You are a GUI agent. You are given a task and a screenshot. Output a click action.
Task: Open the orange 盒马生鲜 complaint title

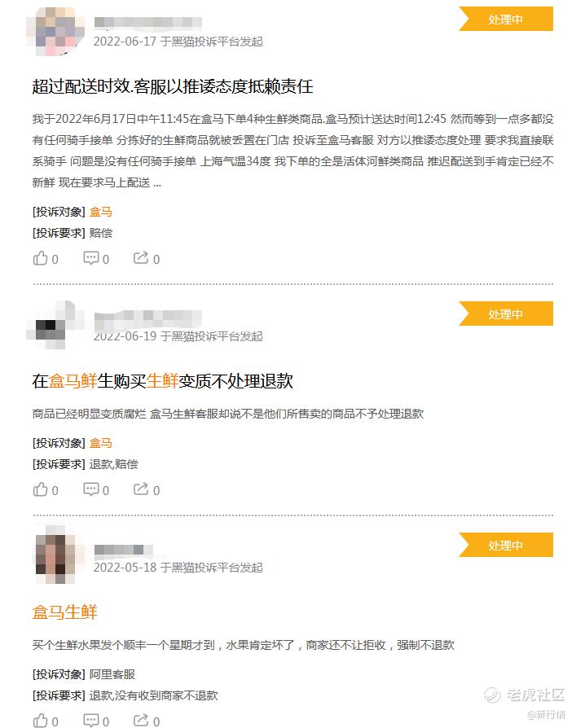pos(64,612)
